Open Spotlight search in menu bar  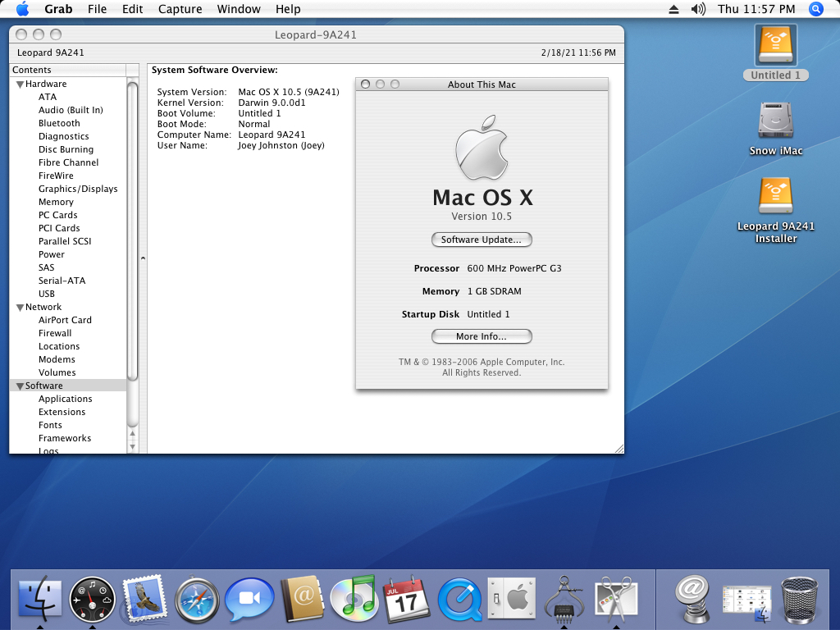tap(815, 9)
